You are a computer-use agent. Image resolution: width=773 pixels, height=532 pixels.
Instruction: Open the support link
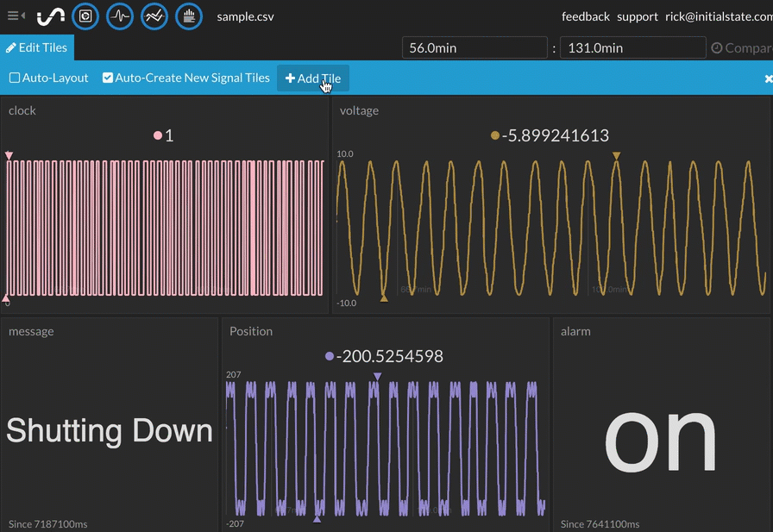pos(637,16)
